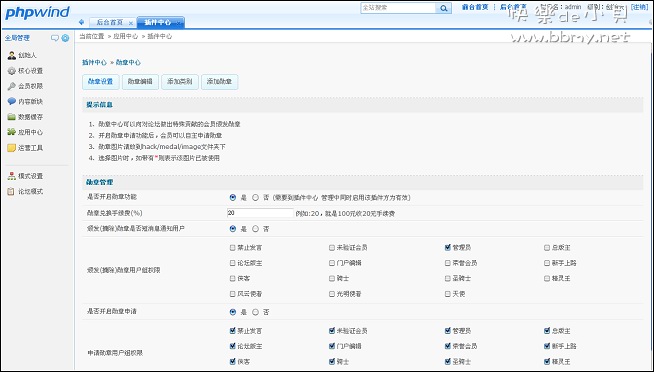
Task: Click the 勋章兑换手续费 input field
Action: pos(260,213)
